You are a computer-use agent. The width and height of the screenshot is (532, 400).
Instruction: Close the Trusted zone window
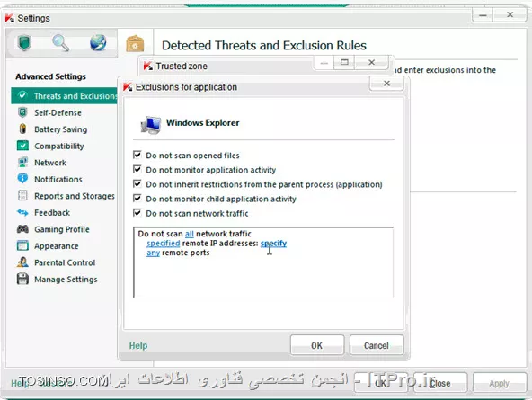[x=371, y=62]
